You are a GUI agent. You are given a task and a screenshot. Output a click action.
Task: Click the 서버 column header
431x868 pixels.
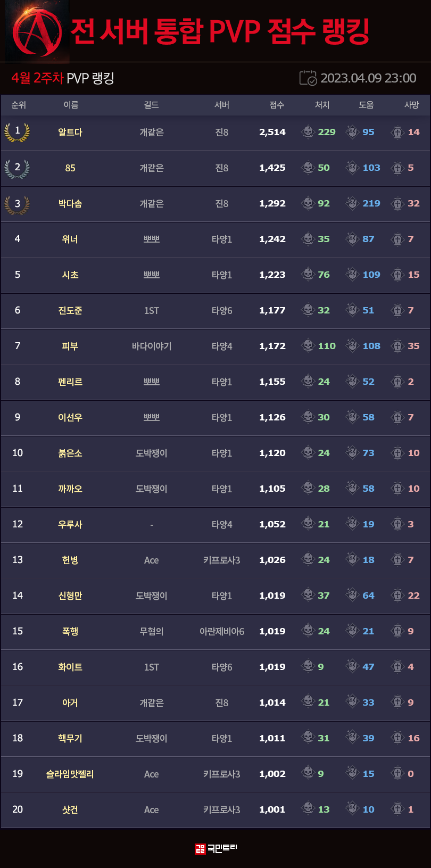[x=222, y=105]
